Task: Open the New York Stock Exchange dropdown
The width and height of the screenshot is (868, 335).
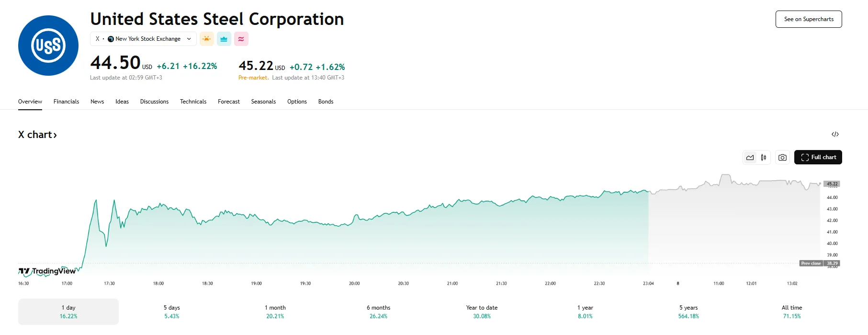Action: [x=143, y=39]
